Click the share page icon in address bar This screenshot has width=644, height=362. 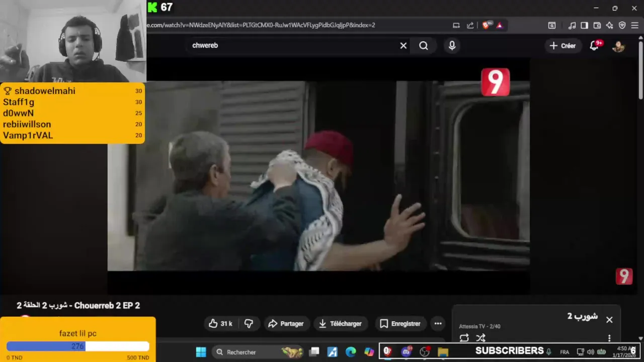point(470,25)
